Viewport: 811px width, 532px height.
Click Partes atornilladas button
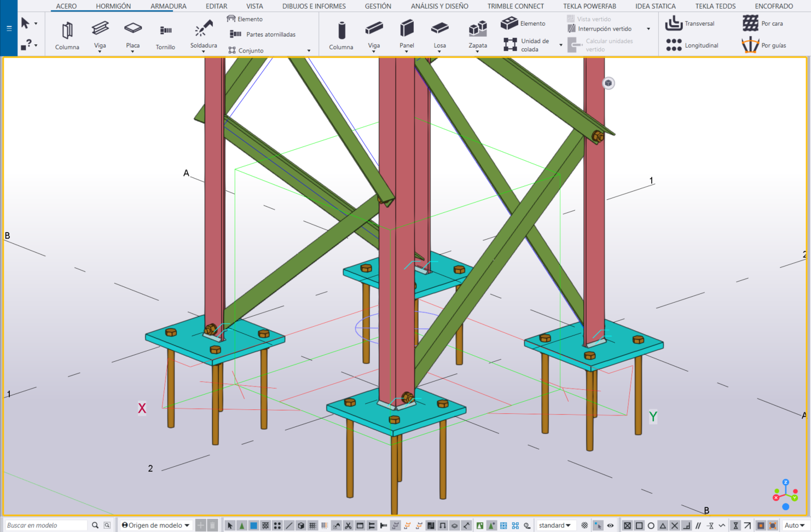click(262, 34)
